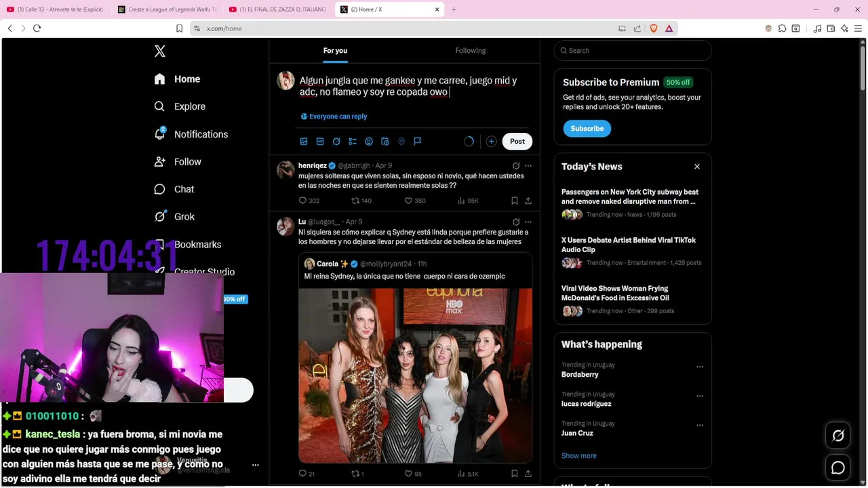Click the Subscribe button
This screenshot has height=488, width=868.
pos(587,129)
